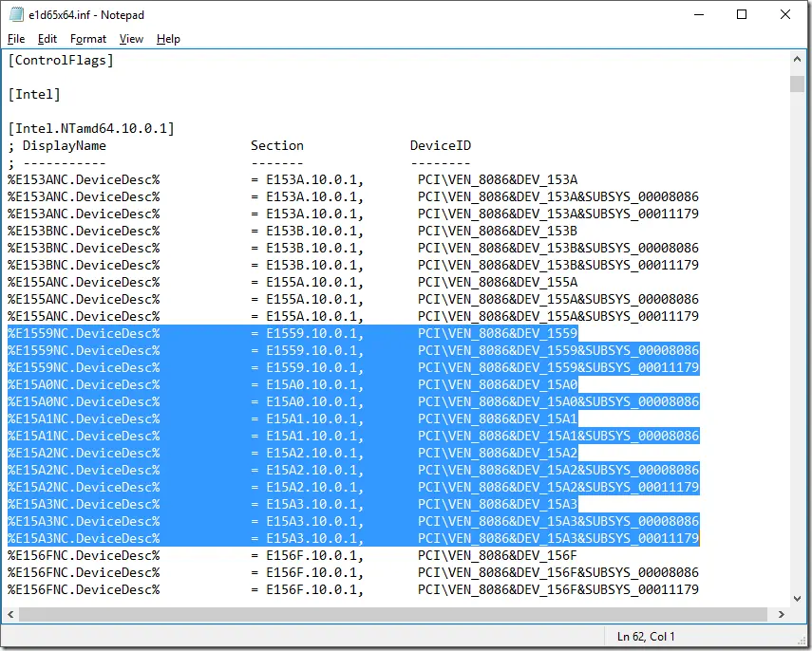Click the Notepad icon in title bar

pos(16,14)
